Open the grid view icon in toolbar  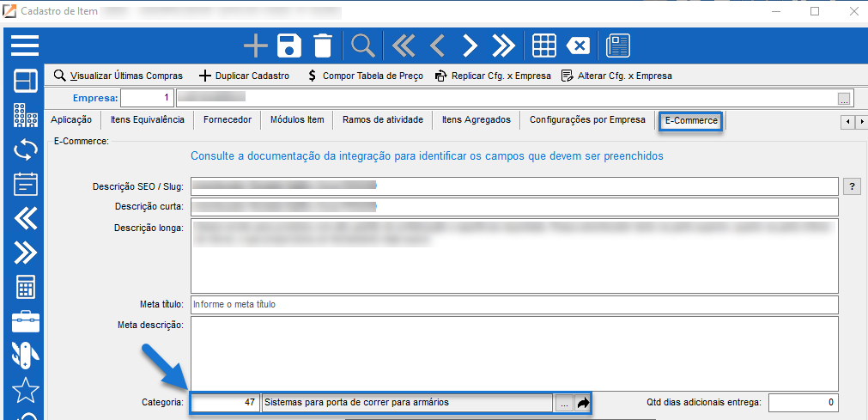pyautogui.click(x=542, y=46)
